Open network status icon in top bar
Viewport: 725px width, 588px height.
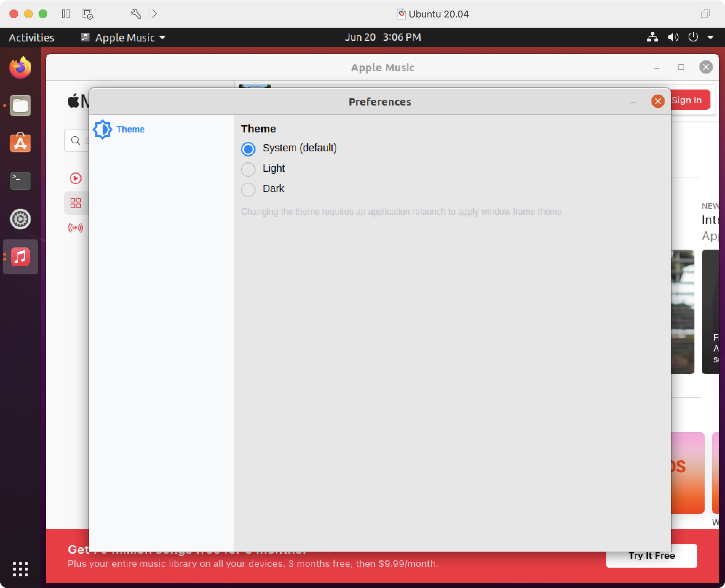pos(653,37)
